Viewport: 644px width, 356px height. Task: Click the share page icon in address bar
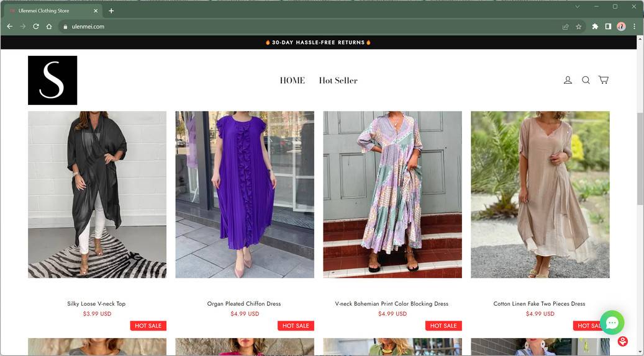[x=566, y=27]
